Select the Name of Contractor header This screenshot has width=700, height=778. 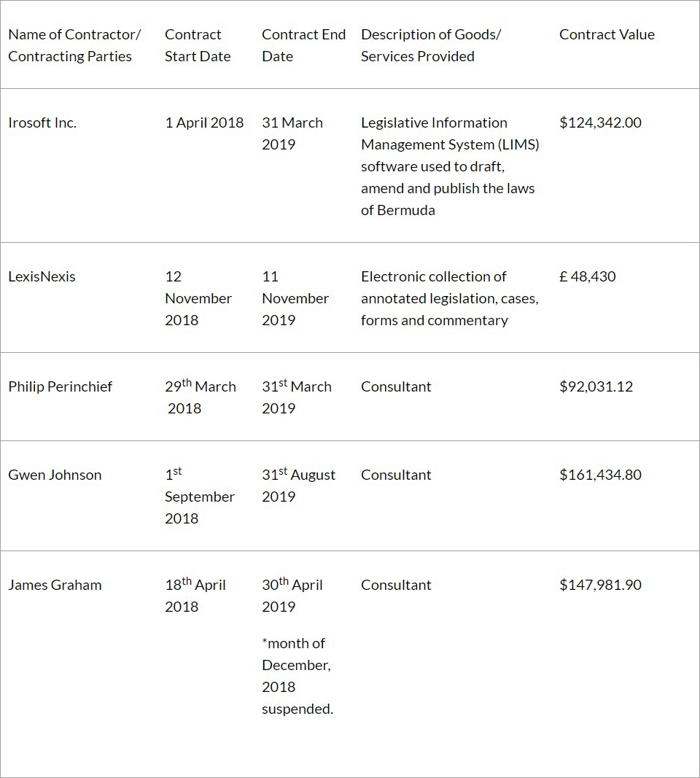click(74, 45)
